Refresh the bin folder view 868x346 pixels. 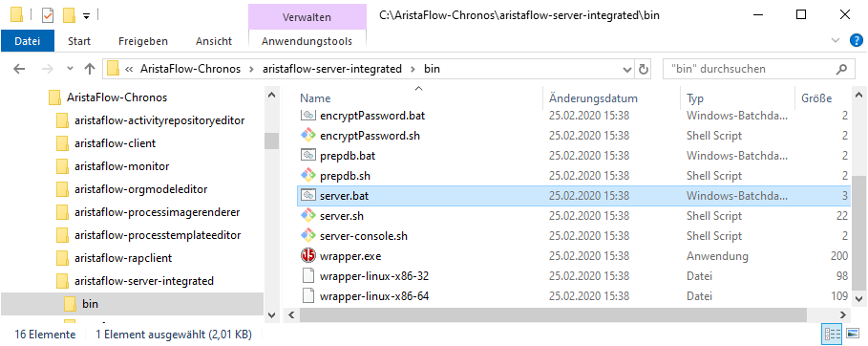click(643, 70)
